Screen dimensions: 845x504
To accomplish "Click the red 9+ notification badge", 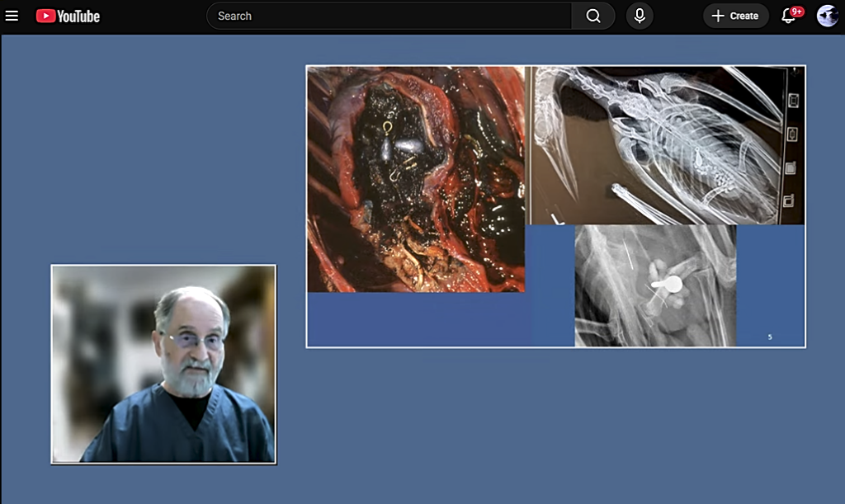I will pyautogui.click(x=797, y=12).
